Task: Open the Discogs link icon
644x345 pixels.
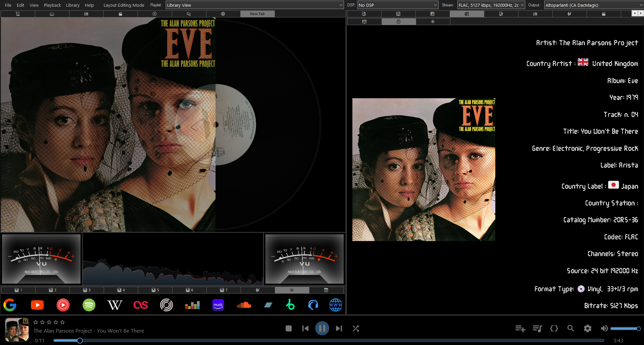Action: coord(166,305)
